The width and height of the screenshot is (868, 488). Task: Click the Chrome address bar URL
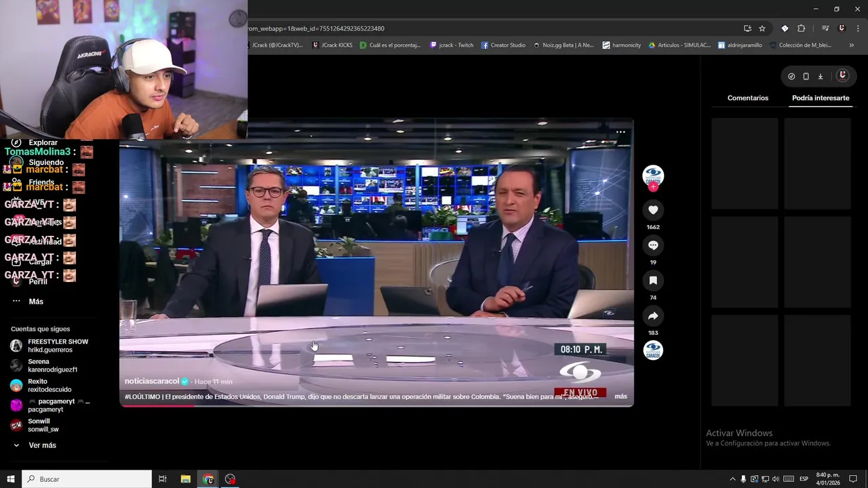316,28
